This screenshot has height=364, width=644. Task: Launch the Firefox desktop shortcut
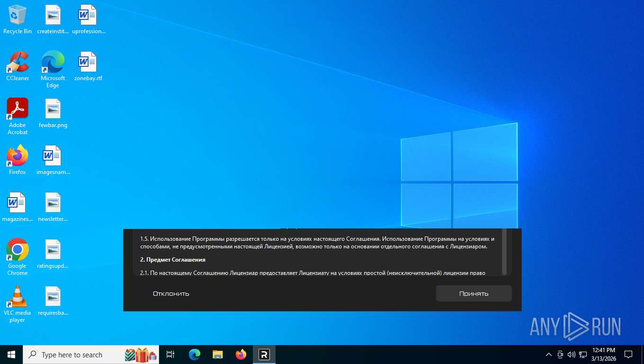18,160
